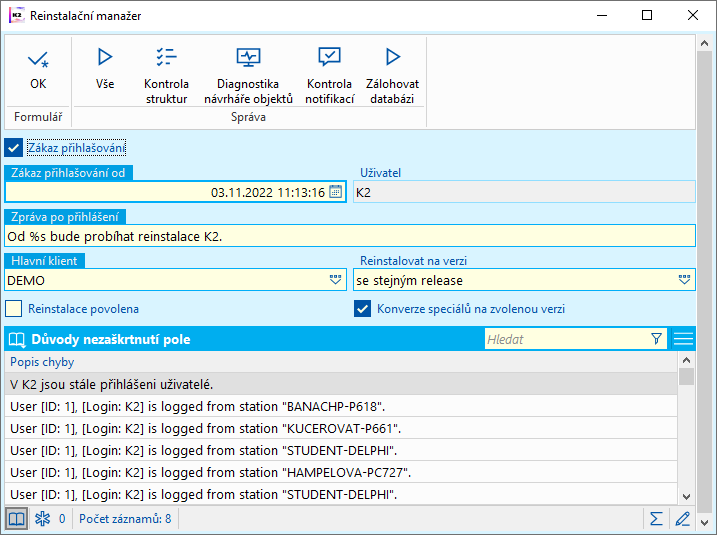717x535 pixels.
Task: Expand the Hlavní klient dropdown
Action: pos(336,281)
